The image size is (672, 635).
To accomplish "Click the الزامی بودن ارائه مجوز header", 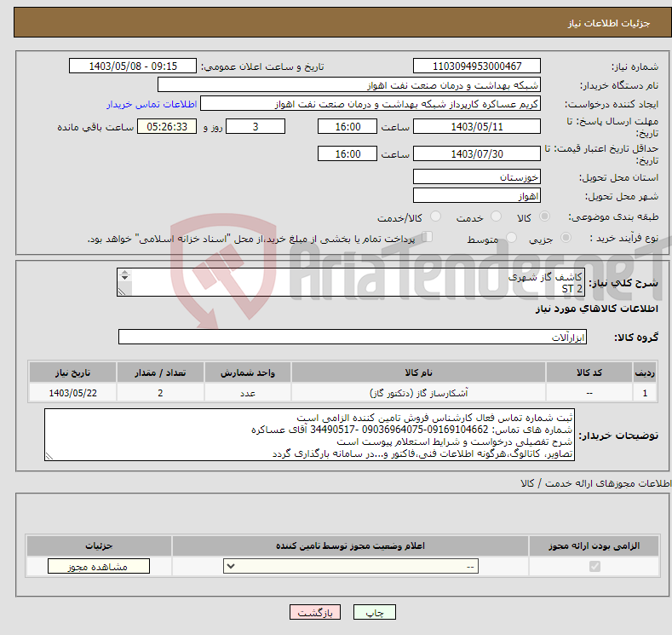I will (x=594, y=546).
